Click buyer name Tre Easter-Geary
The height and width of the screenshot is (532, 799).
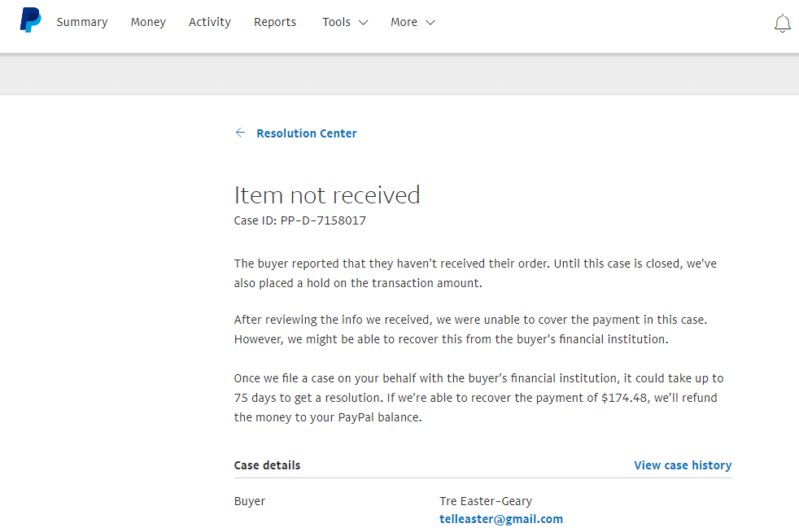pyautogui.click(x=486, y=501)
